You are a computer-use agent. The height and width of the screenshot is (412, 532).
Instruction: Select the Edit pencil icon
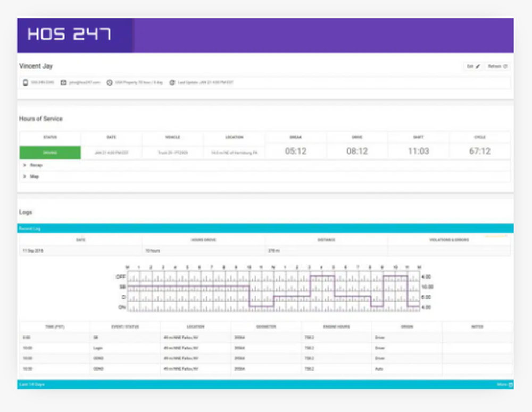(x=478, y=66)
